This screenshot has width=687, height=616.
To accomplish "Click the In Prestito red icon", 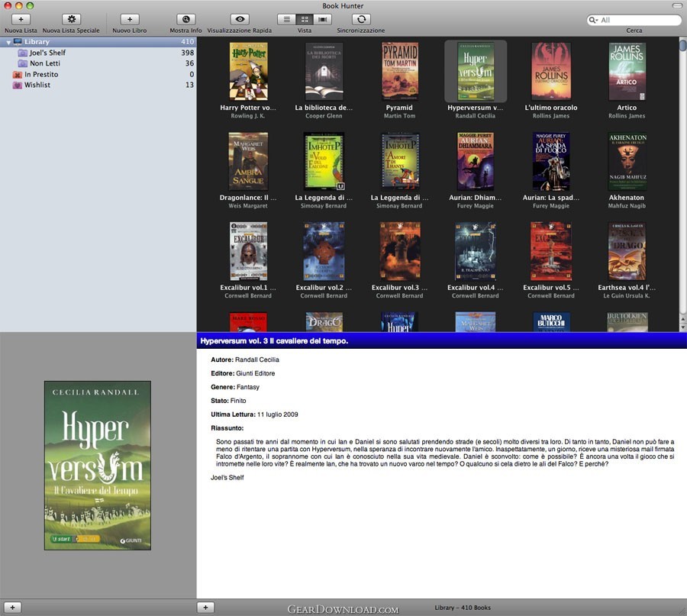I will pos(17,75).
